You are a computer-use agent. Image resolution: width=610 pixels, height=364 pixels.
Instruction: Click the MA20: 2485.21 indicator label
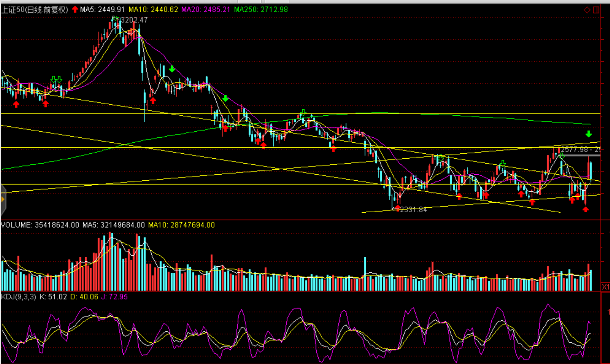click(x=206, y=9)
